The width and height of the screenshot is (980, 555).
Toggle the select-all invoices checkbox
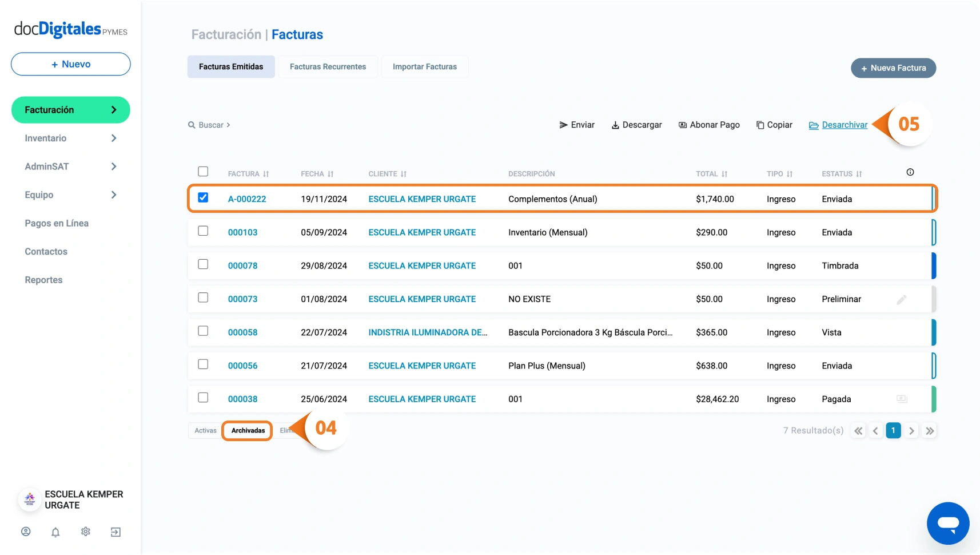(x=203, y=172)
